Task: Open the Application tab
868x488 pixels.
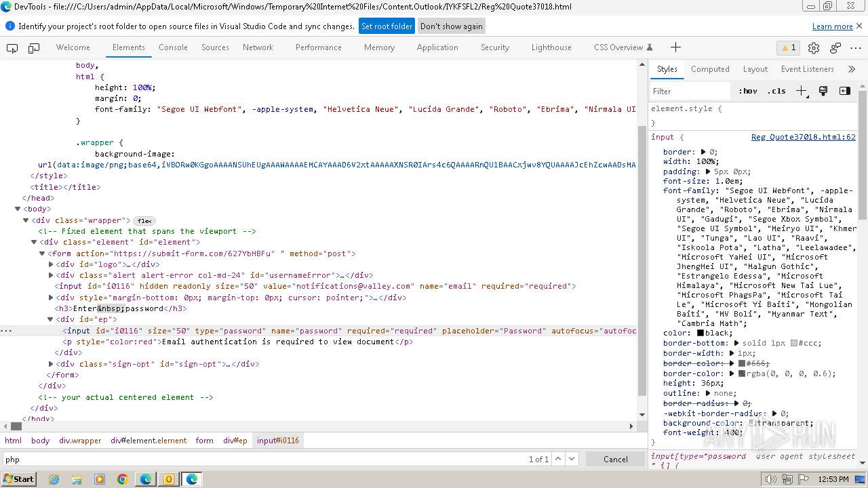Action: (437, 47)
